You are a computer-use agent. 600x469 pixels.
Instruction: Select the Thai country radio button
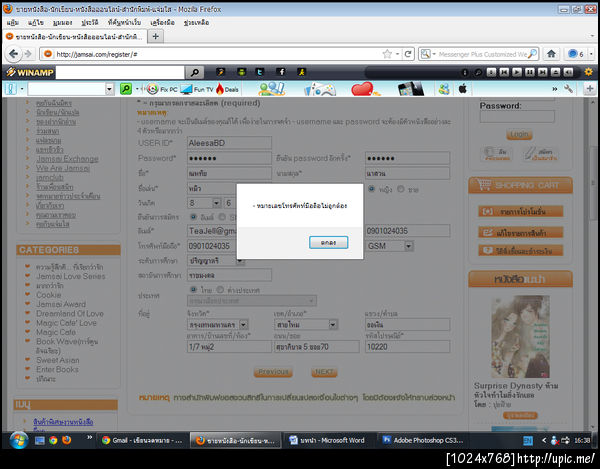click(194, 290)
